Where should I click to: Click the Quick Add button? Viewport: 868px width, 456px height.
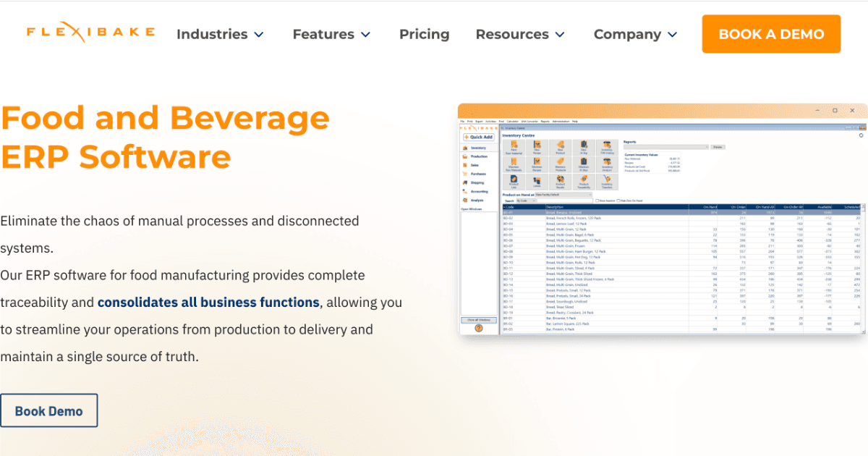(479, 137)
